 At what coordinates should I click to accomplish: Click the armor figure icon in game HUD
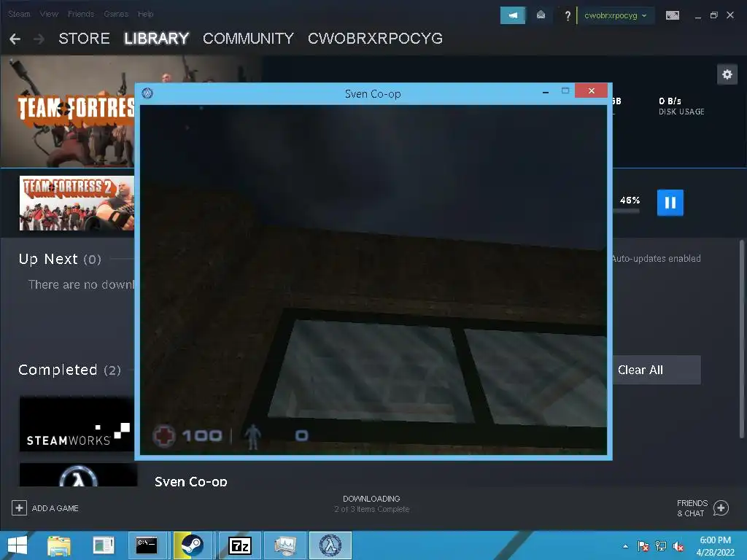click(252, 437)
